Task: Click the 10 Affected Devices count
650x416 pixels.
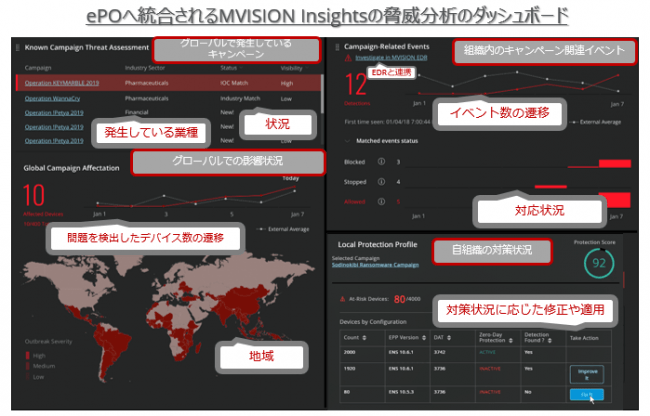Action: tap(34, 196)
